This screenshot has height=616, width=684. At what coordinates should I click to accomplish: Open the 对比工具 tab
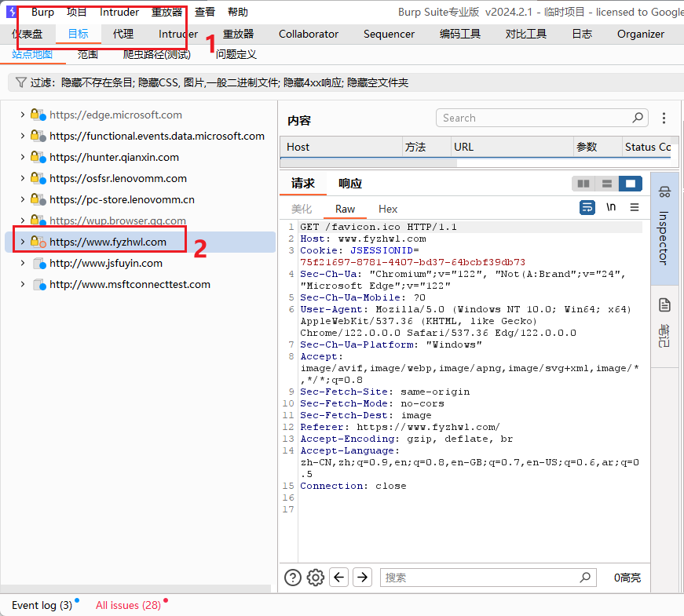coord(525,34)
